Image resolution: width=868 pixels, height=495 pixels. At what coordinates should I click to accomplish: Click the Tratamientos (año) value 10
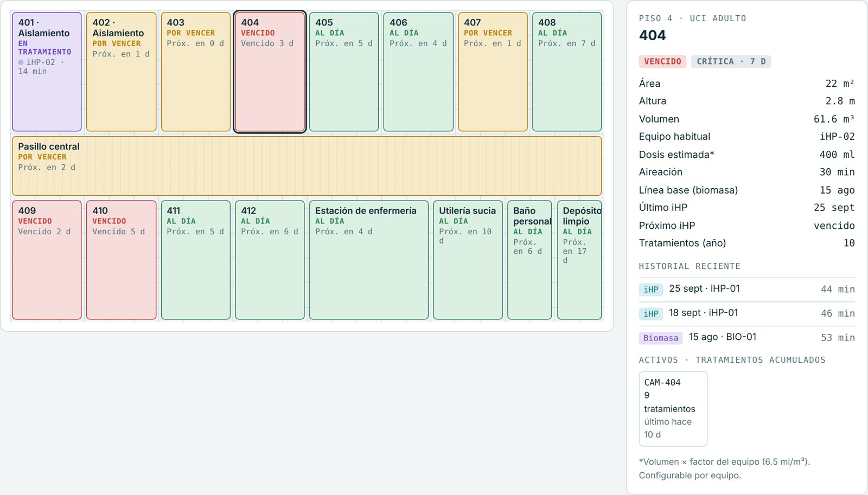pyautogui.click(x=849, y=243)
